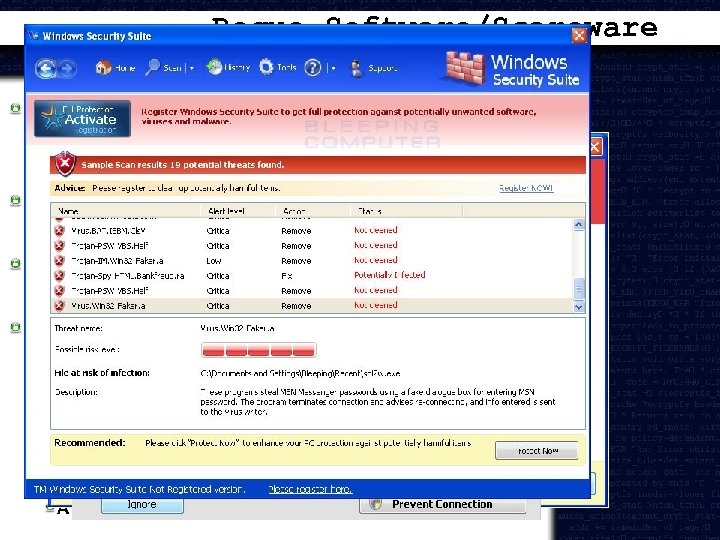This screenshot has height=540, width=720.
Task: Open the Support section
Action: tap(373, 68)
